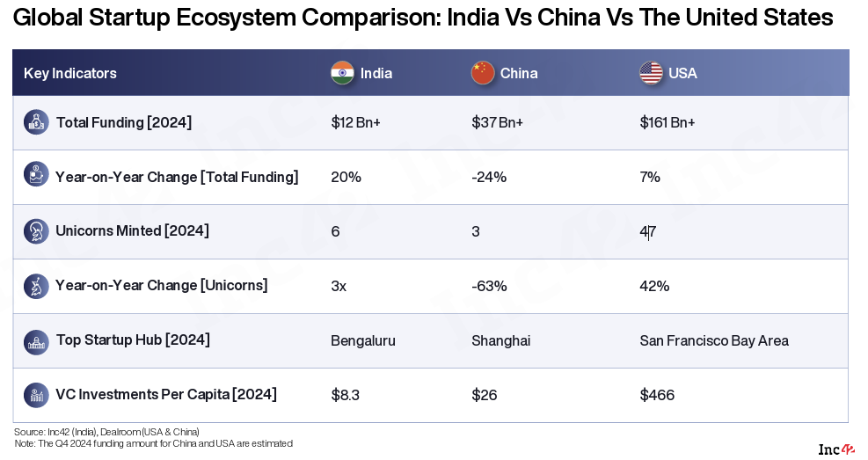Click the -63% China unicorn change value
This screenshot has width=868, height=460.
(489, 286)
